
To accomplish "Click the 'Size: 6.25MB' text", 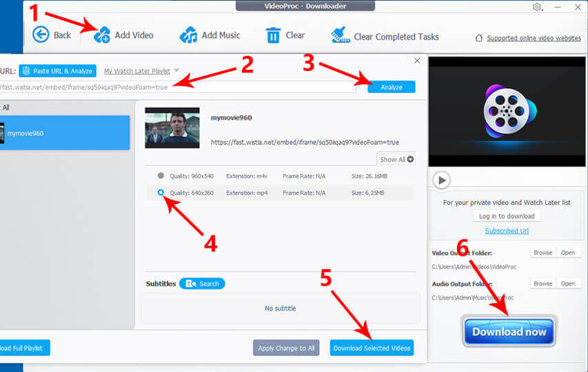I will click(x=367, y=193).
